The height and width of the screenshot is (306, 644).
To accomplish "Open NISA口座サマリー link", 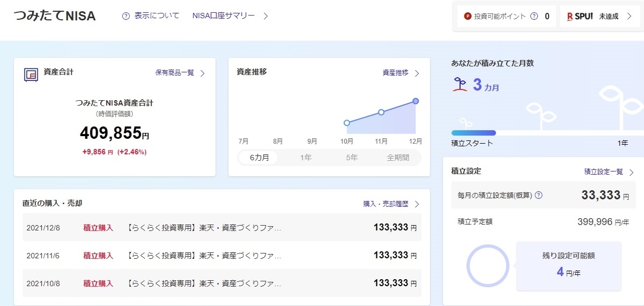I will [224, 16].
